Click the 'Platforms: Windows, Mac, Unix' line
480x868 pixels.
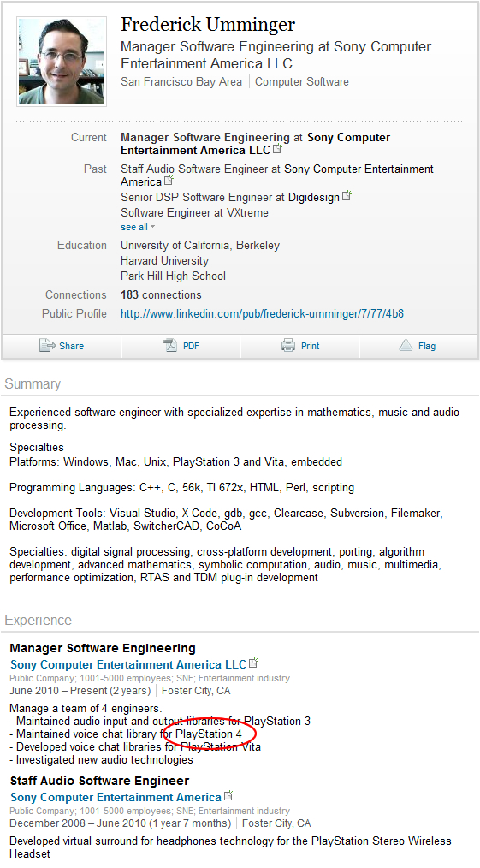coord(176,461)
